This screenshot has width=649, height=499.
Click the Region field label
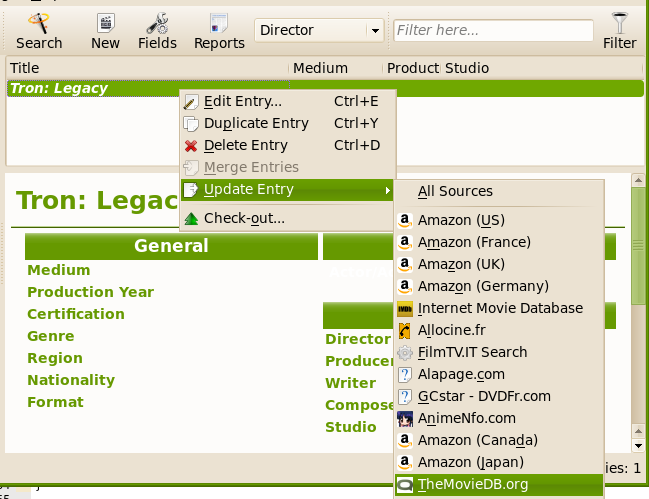[x=55, y=358]
